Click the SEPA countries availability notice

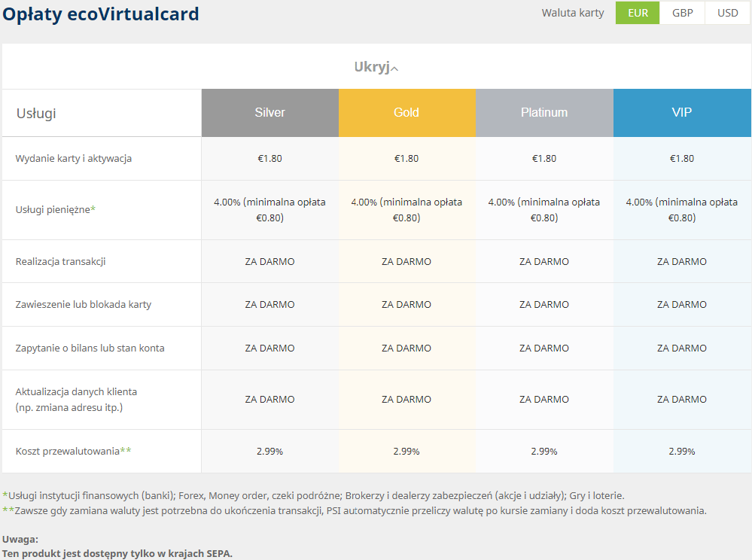point(117,554)
